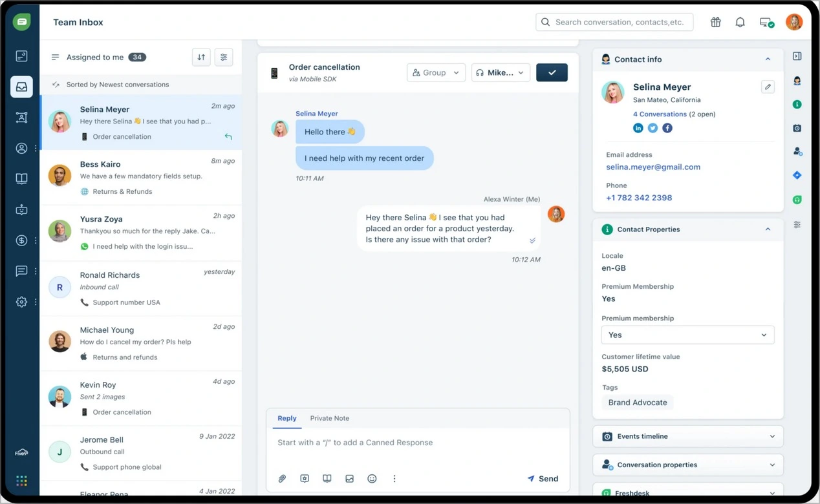Open the Premium membership Yes dropdown
The image size is (820, 504).
click(687, 335)
